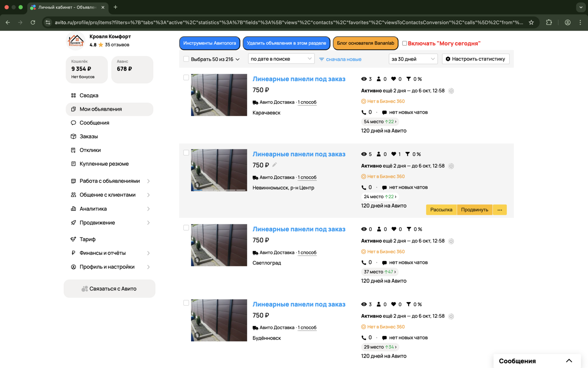Close the Личный кабинет browser tab
588x368 pixels.
(x=103, y=7)
